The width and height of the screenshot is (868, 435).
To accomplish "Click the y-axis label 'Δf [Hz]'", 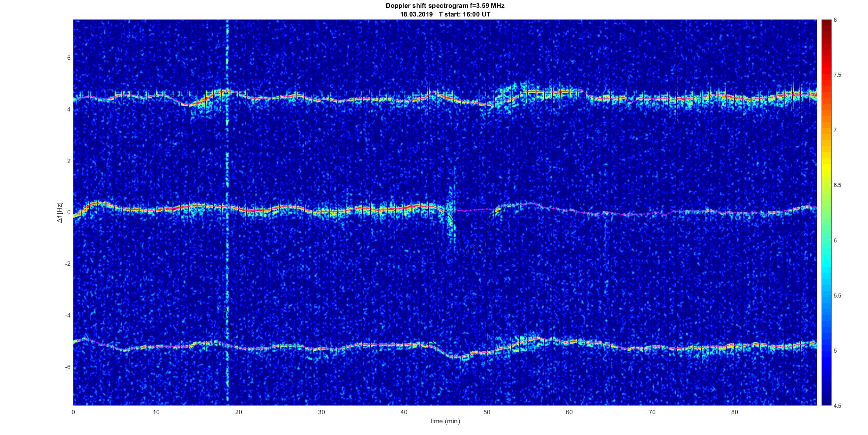I will click(60, 213).
